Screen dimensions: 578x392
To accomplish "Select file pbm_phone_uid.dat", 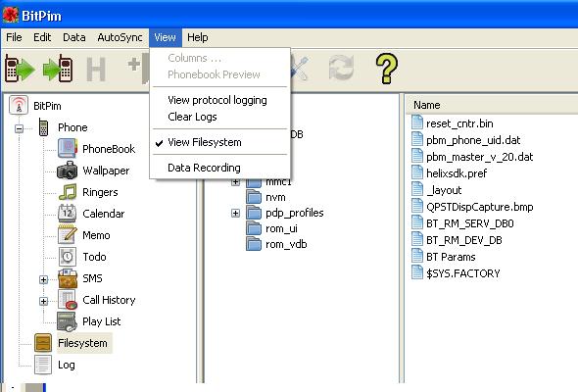I will (x=473, y=140).
